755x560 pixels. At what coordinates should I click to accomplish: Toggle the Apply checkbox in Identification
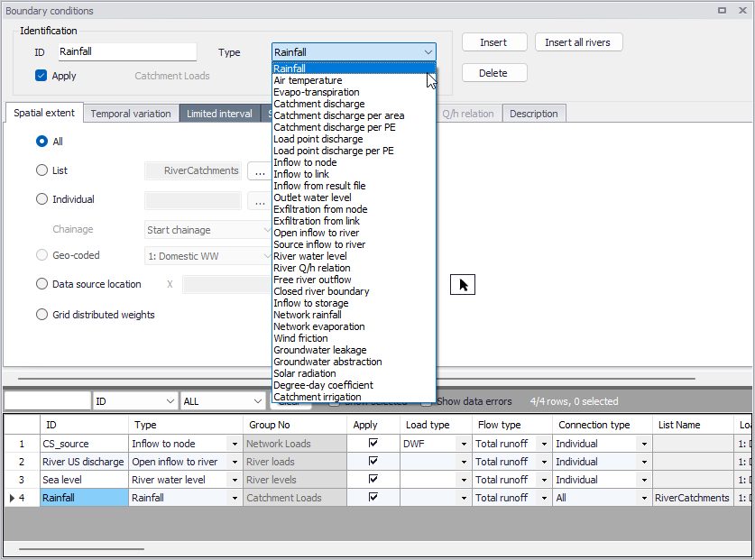coord(41,76)
